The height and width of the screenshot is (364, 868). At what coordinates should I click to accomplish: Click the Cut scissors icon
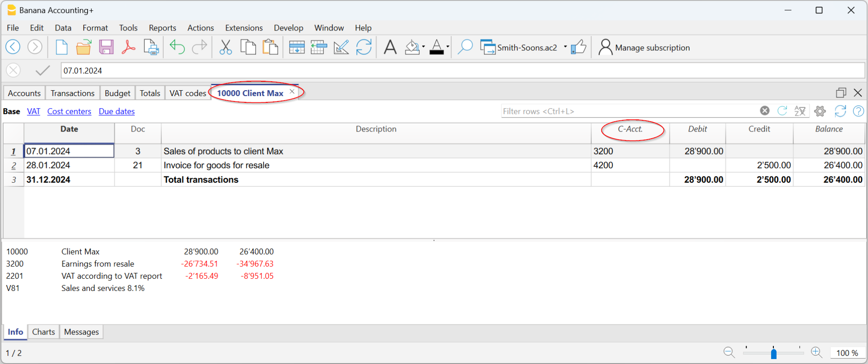(226, 47)
